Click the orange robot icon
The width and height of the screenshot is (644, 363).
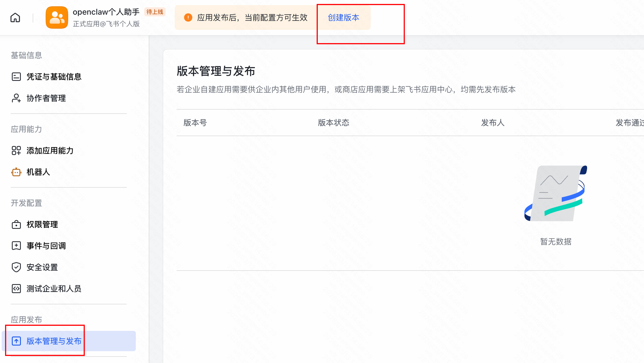(16, 172)
